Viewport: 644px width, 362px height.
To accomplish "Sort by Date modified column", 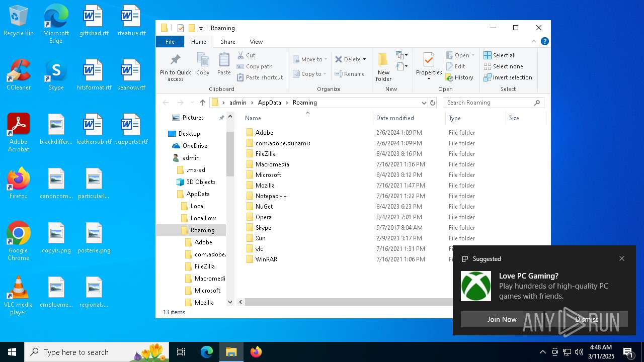I will 395,118.
